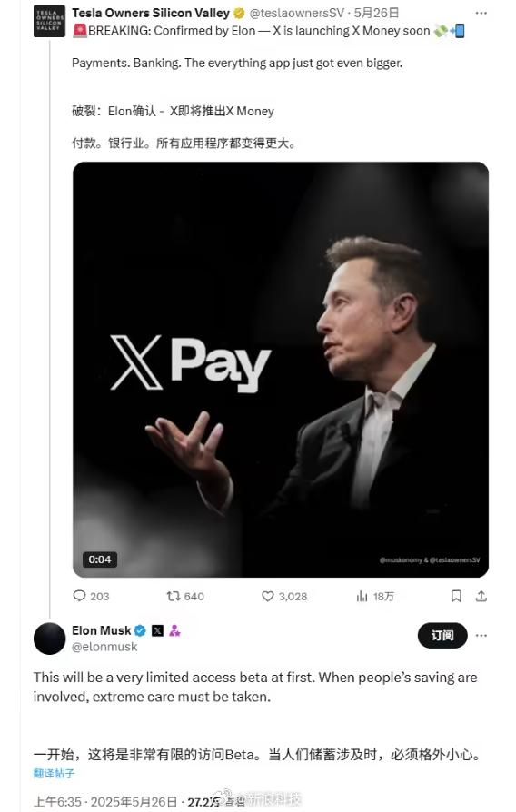Bookmark the Tesla Owners tweet
Viewport: 516px width, 812px height.
[456, 596]
